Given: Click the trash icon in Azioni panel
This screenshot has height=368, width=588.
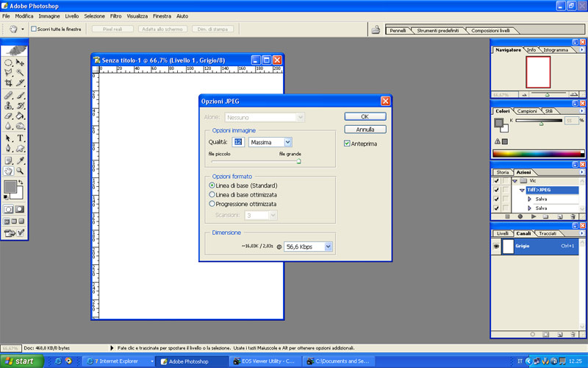Looking at the screenshot, I should pyautogui.click(x=572, y=217).
